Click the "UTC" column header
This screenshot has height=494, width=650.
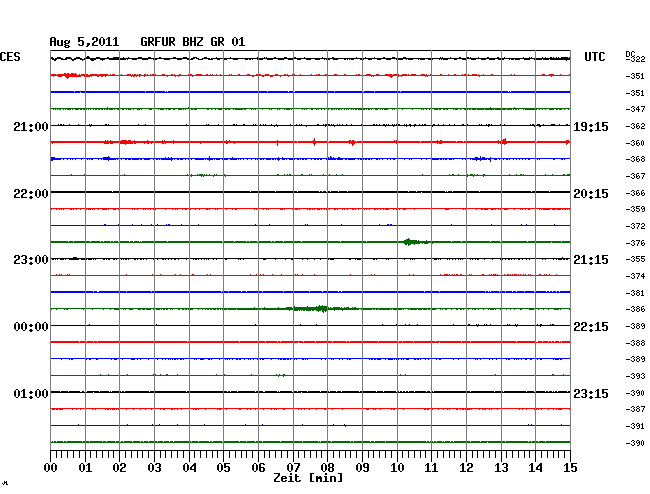pos(594,57)
